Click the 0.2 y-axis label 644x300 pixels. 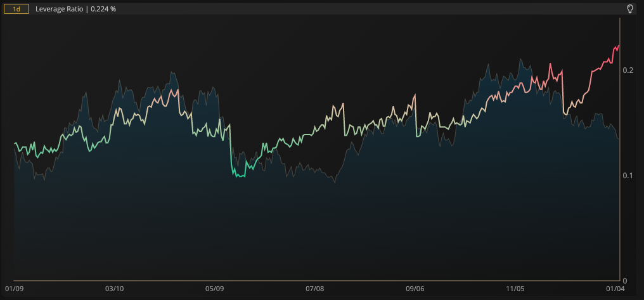[x=628, y=70]
